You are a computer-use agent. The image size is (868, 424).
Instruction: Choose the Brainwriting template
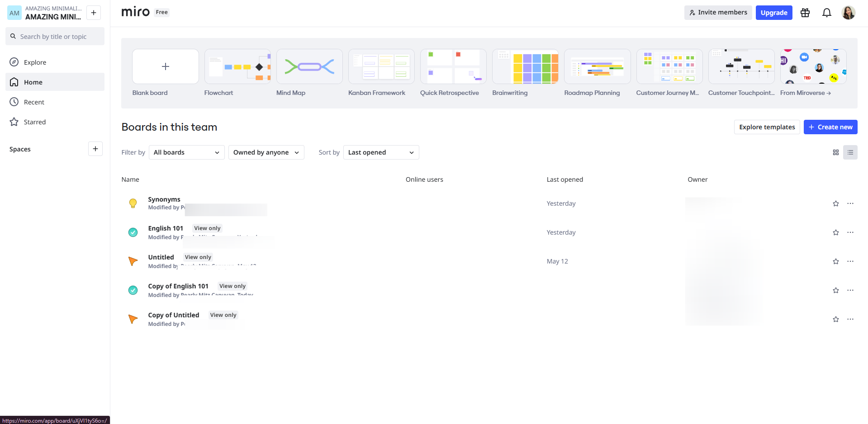click(525, 66)
